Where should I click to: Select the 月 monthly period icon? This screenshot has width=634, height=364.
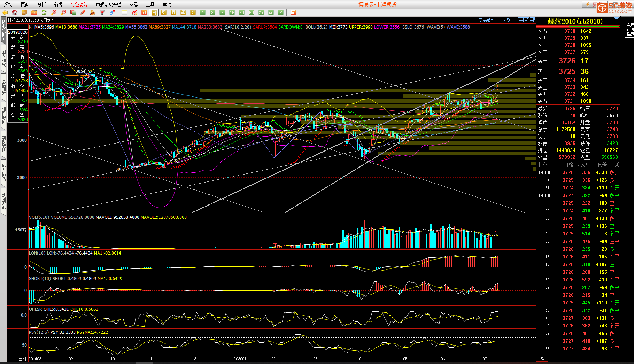click(x=173, y=13)
